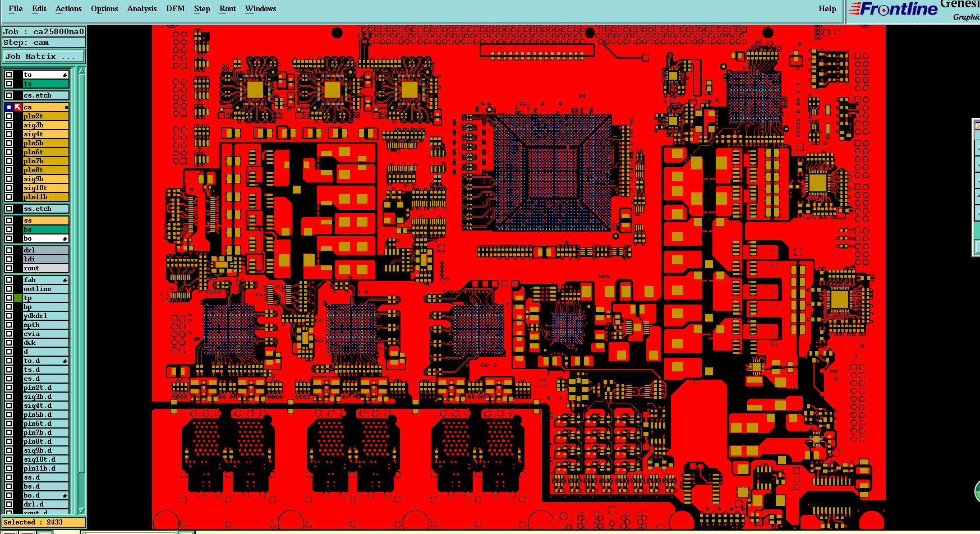Click the marker icon on the fab layer

65,280
